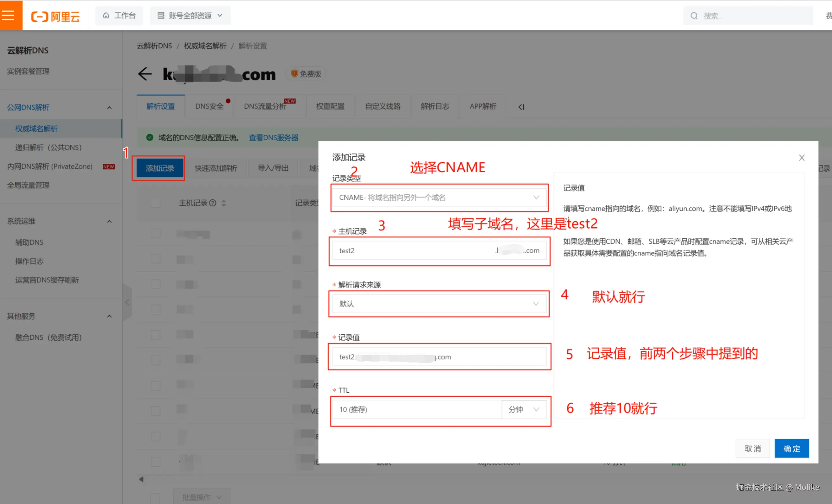Screen dimensions: 832x504
Task: Open the 记录类型 CNAME dropdown
Action: coord(439,197)
